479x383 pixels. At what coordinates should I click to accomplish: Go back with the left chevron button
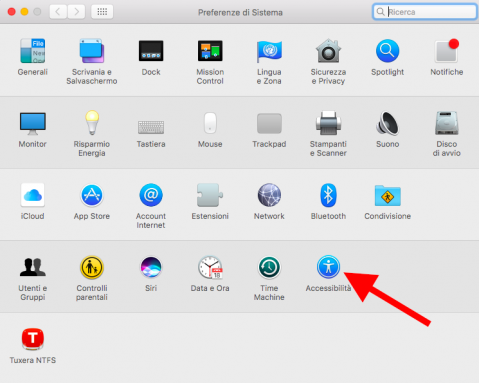coord(58,12)
